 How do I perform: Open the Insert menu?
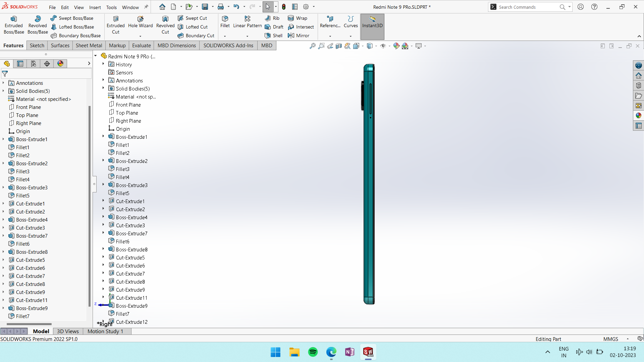point(95,7)
